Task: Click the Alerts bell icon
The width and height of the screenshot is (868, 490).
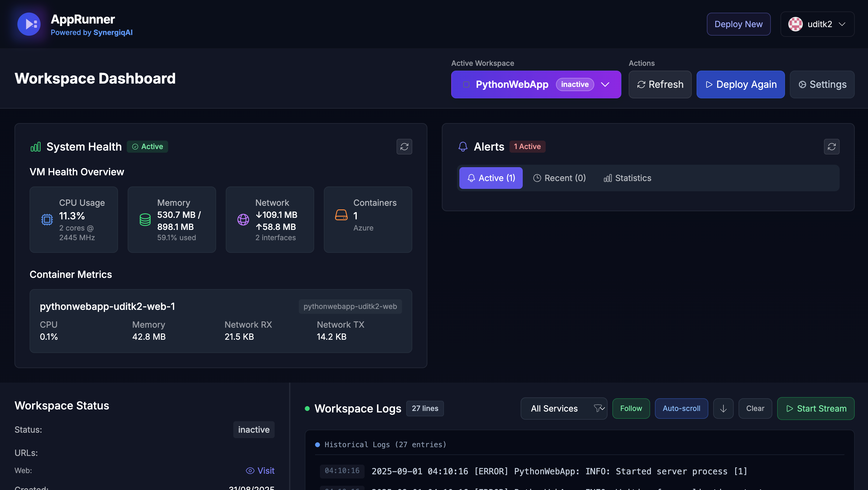Action: click(463, 147)
